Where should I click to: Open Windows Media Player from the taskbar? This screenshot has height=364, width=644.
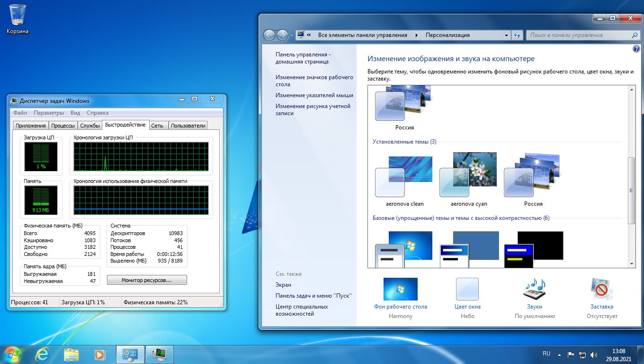tap(99, 354)
